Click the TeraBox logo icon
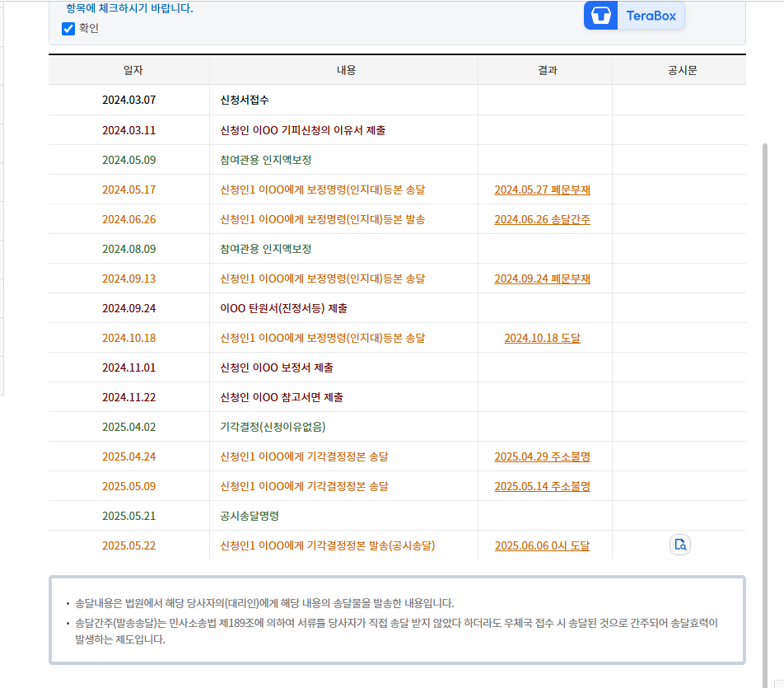 (x=600, y=16)
